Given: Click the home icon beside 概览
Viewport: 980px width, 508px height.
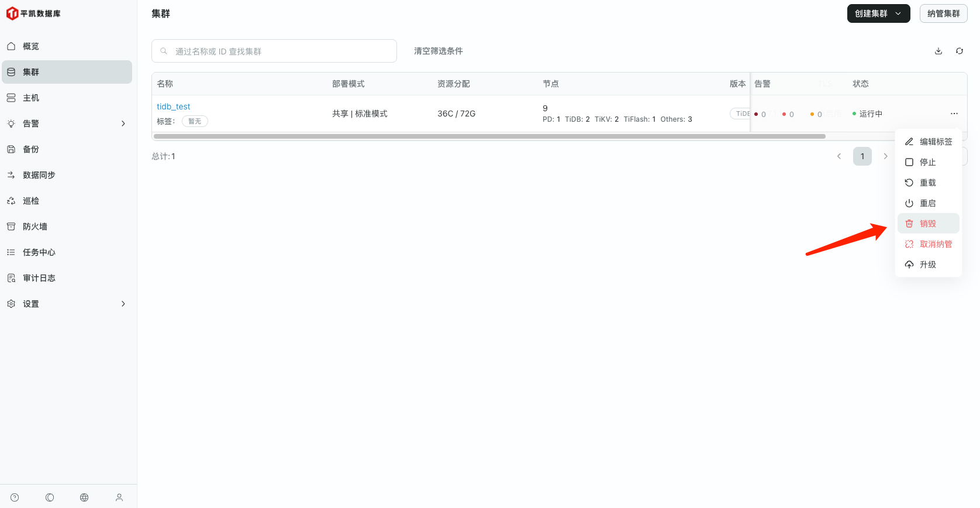Looking at the screenshot, I should 11,46.
